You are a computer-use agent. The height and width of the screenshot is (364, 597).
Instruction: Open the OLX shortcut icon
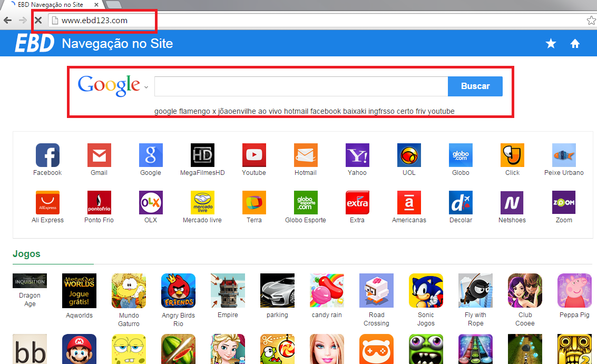(x=151, y=202)
